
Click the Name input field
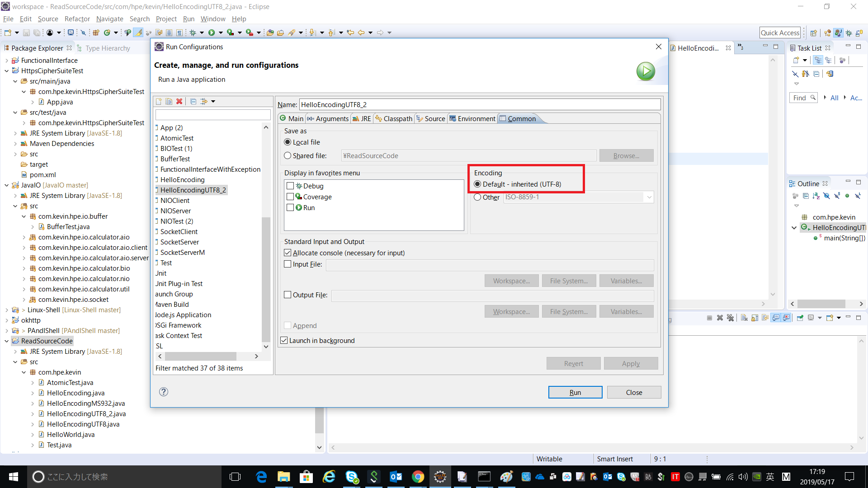pyautogui.click(x=479, y=104)
